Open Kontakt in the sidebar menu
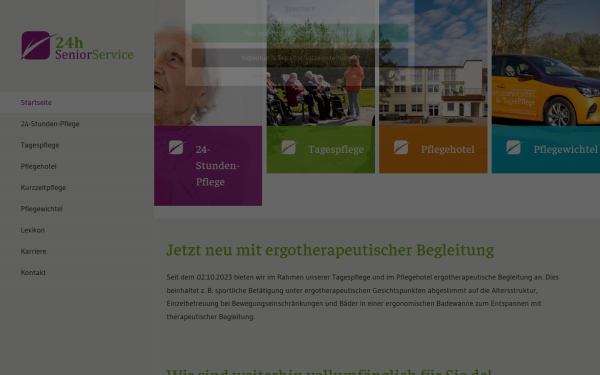The height and width of the screenshot is (375, 600). 77,272
